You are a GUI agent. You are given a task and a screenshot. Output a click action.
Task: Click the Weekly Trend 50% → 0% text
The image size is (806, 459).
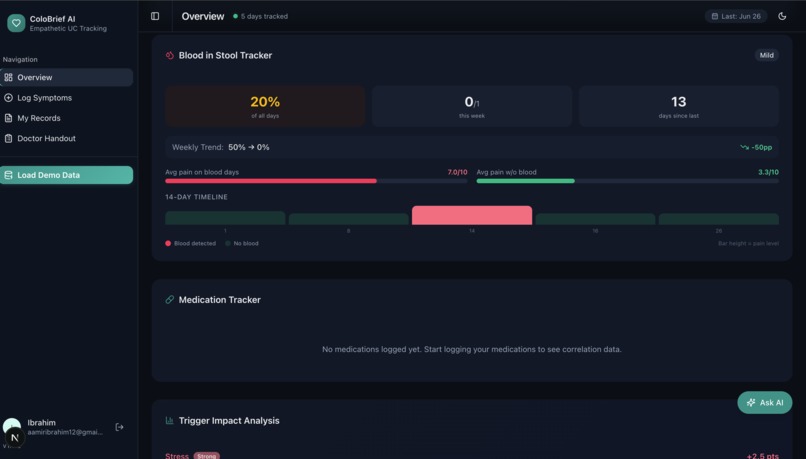click(x=221, y=148)
